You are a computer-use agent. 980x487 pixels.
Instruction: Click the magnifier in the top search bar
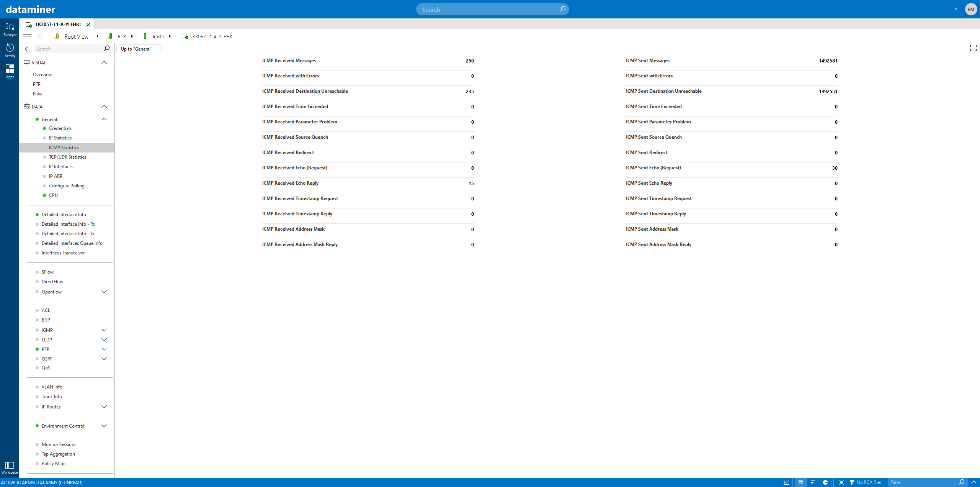tap(562, 9)
